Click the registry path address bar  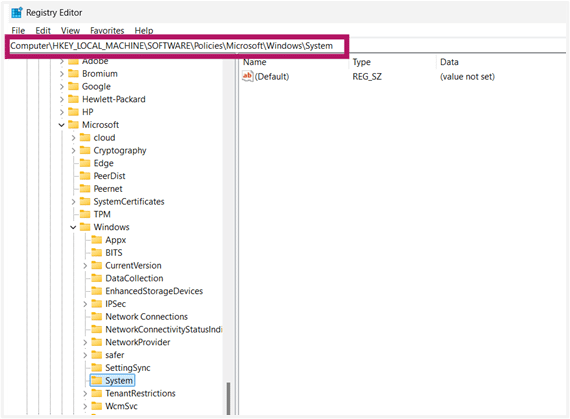pos(177,46)
